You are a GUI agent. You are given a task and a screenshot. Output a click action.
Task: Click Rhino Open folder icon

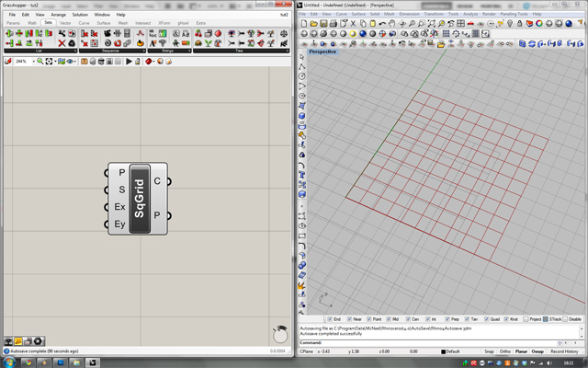pos(314,23)
